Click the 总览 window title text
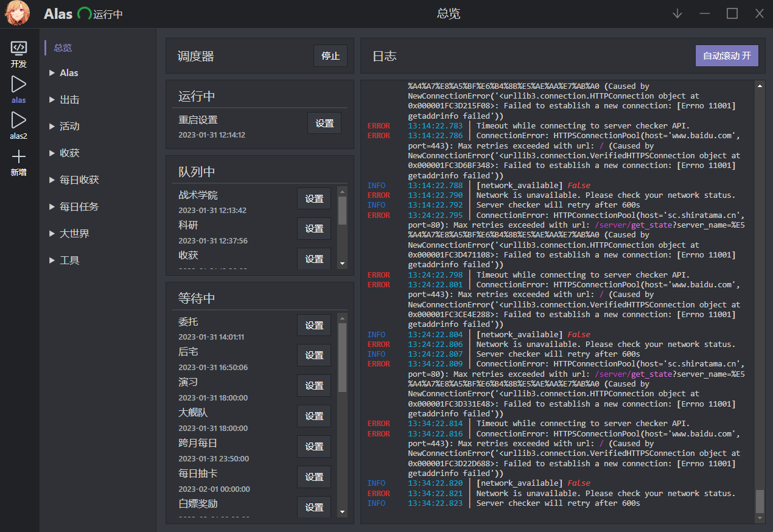Image resolution: width=773 pixels, height=532 pixels. (x=449, y=13)
